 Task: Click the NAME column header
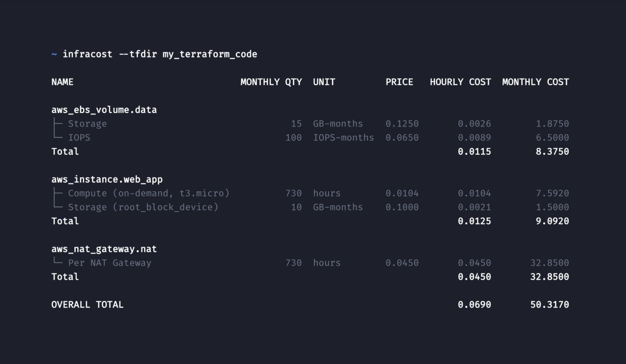tap(62, 82)
